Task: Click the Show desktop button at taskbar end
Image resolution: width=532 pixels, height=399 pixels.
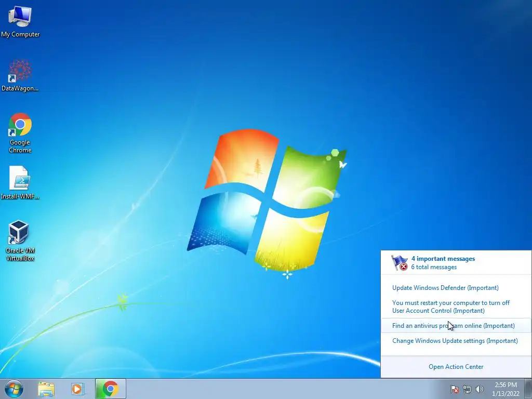Action: pyautogui.click(x=528, y=389)
